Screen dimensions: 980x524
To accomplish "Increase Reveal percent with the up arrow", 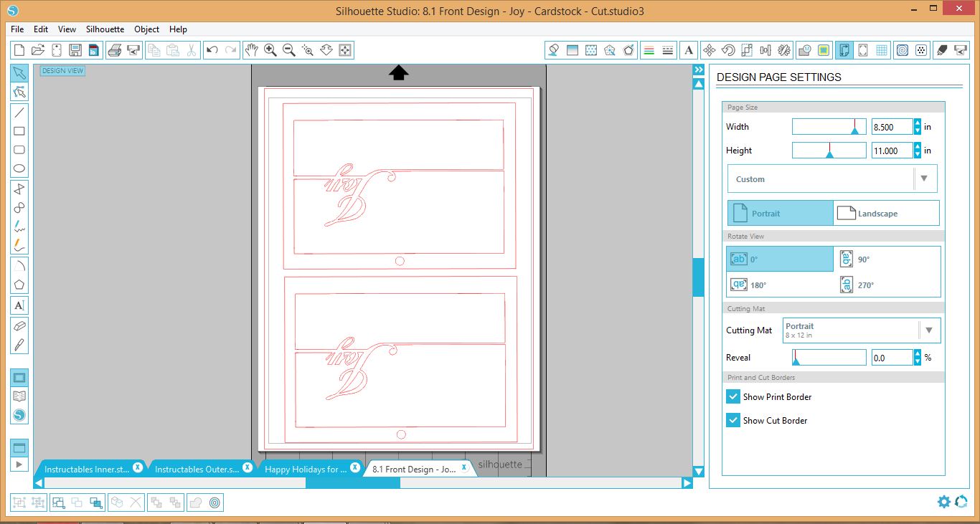I will 918,353.
